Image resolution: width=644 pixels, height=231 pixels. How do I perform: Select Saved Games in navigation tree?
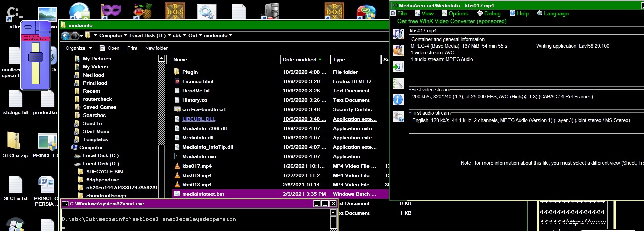click(x=100, y=107)
